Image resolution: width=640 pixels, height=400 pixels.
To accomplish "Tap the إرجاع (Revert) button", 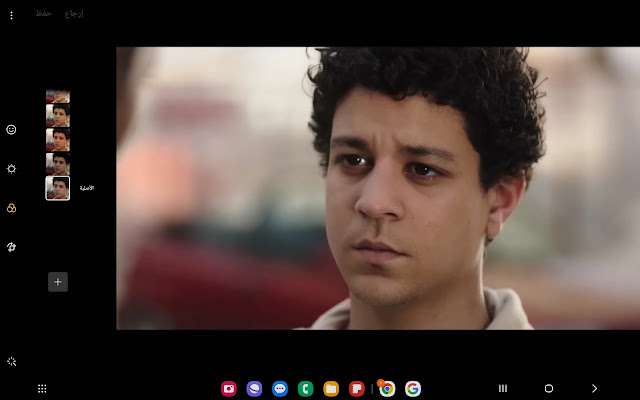I will 74,13.
